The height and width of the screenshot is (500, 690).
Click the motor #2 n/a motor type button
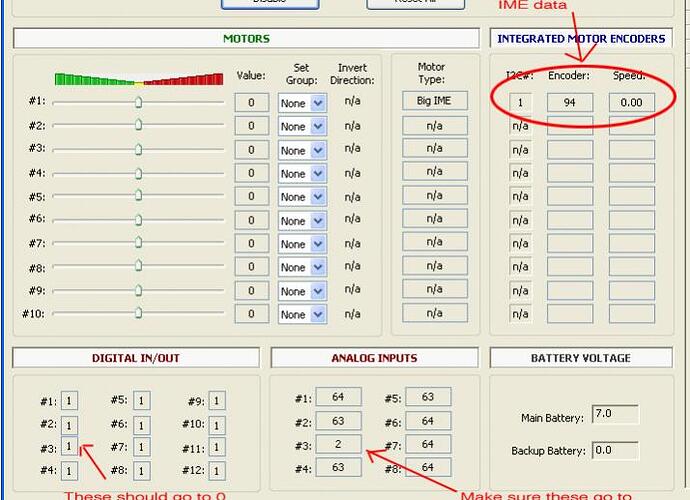point(434,125)
